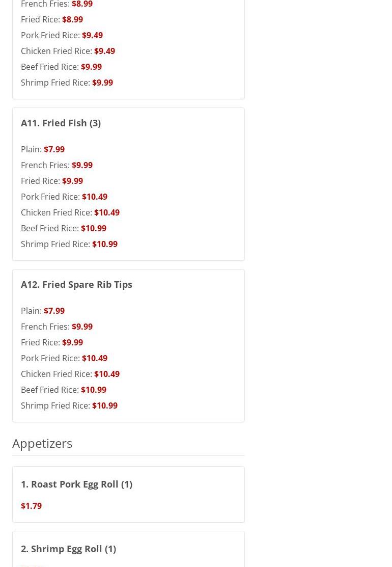
Task: Choose Chicken Fried Rice under Spare Rib Tips
Action: 70,374
